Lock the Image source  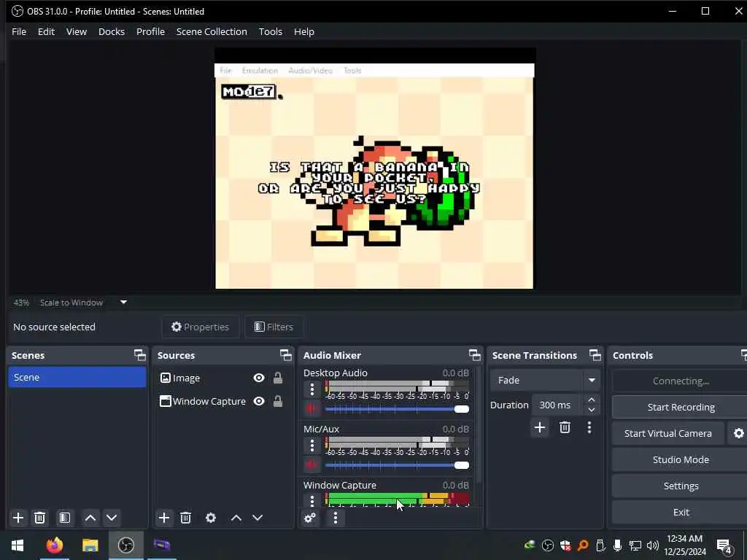pyautogui.click(x=278, y=378)
